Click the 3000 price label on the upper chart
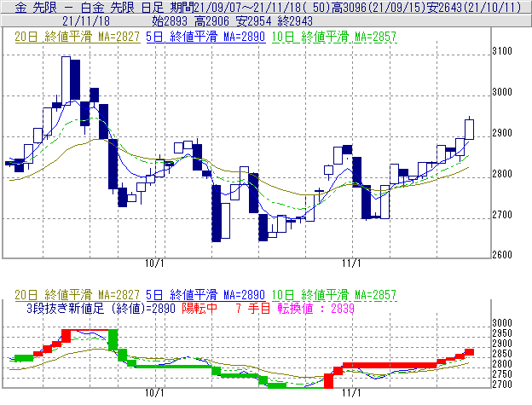This screenshot has width=532, height=405. pos(502,92)
